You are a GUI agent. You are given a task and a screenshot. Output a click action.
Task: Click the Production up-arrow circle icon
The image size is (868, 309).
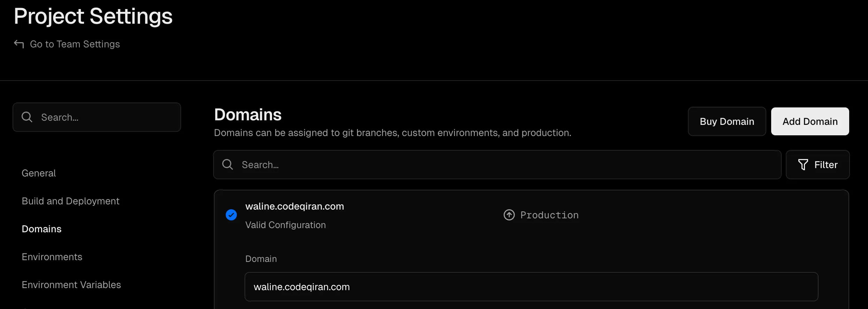(509, 215)
